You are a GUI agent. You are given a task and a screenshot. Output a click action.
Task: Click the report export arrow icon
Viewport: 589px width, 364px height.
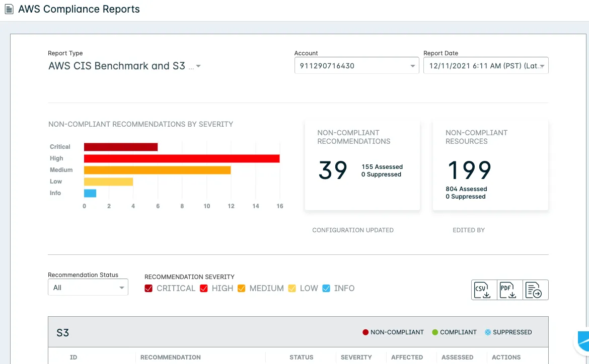[x=535, y=290]
